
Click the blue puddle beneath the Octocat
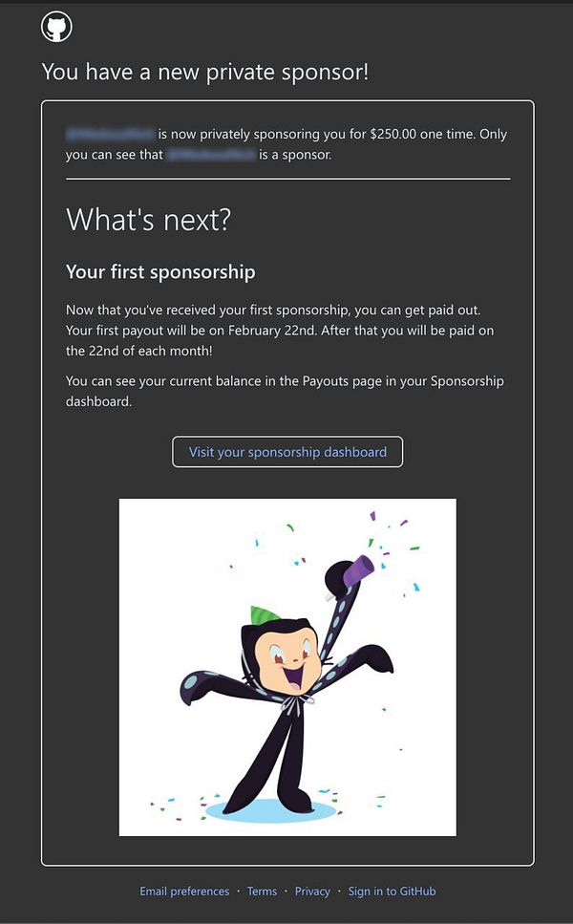pyautogui.click(x=271, y=811)
